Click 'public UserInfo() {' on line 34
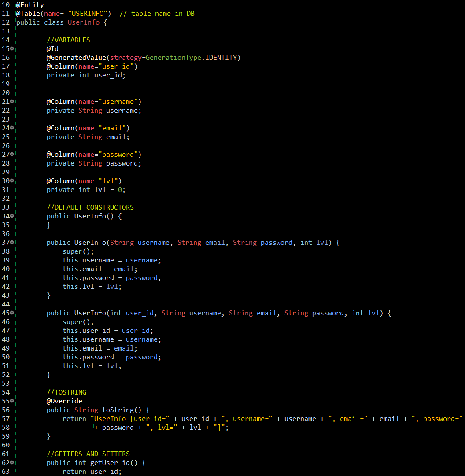 84,216
